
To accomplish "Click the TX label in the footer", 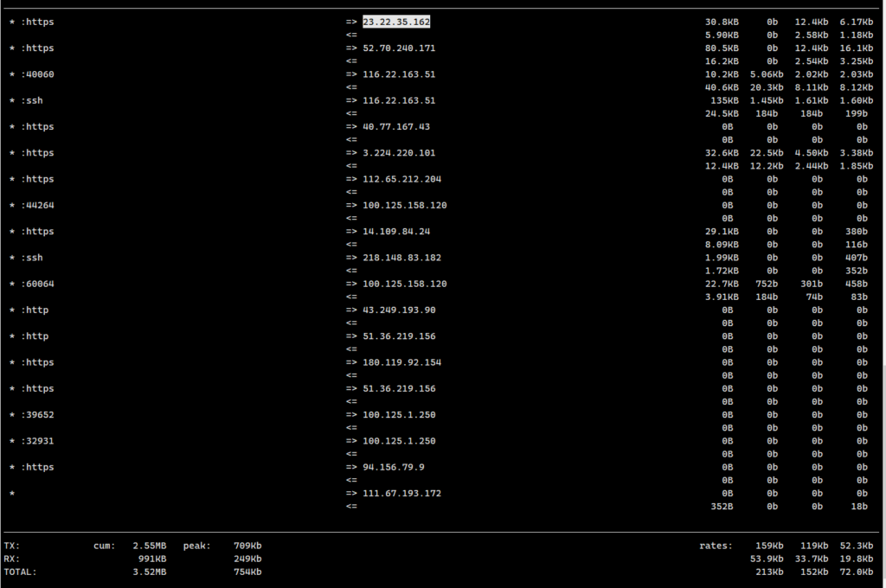I will point(11,546).
